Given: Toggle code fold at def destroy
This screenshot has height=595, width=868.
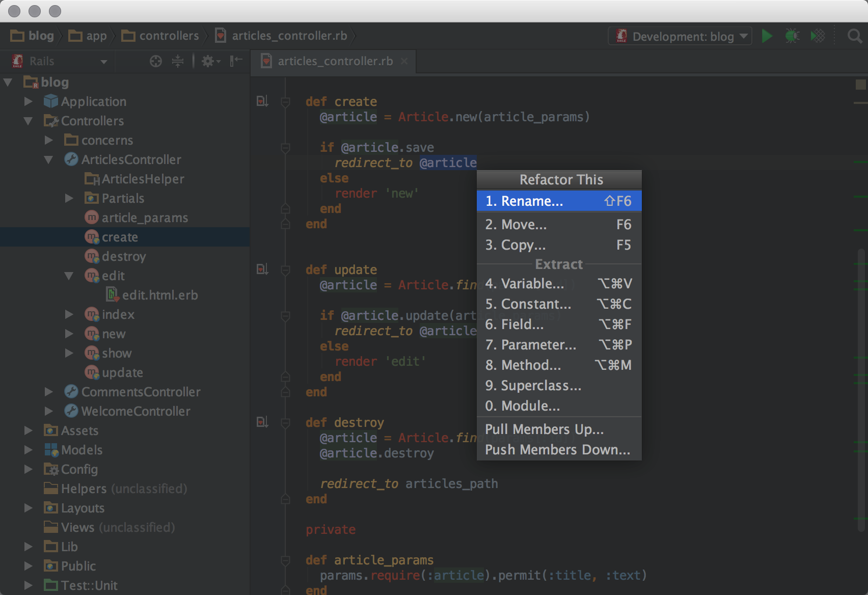Looking at the screenshot, I should coord(286,423).
